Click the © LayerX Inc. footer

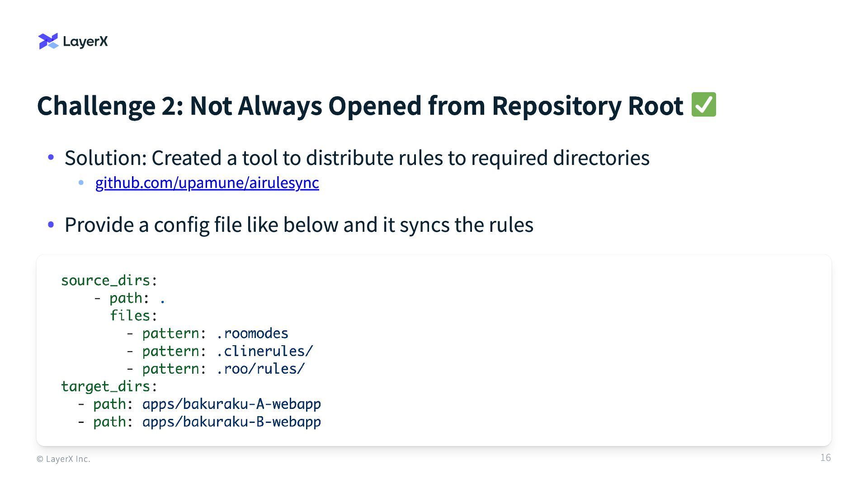(63, 459)
